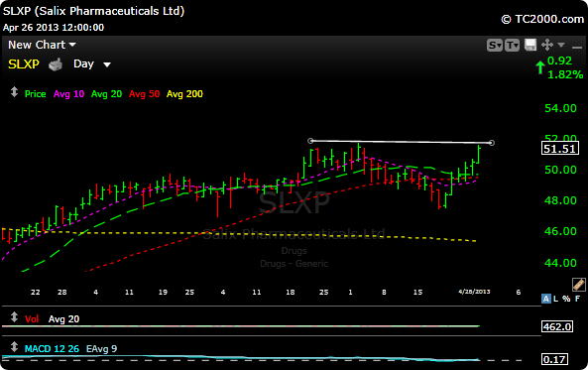Click the 46.00 price scale label
The image size is (588, 370).
tap(560, 231)
